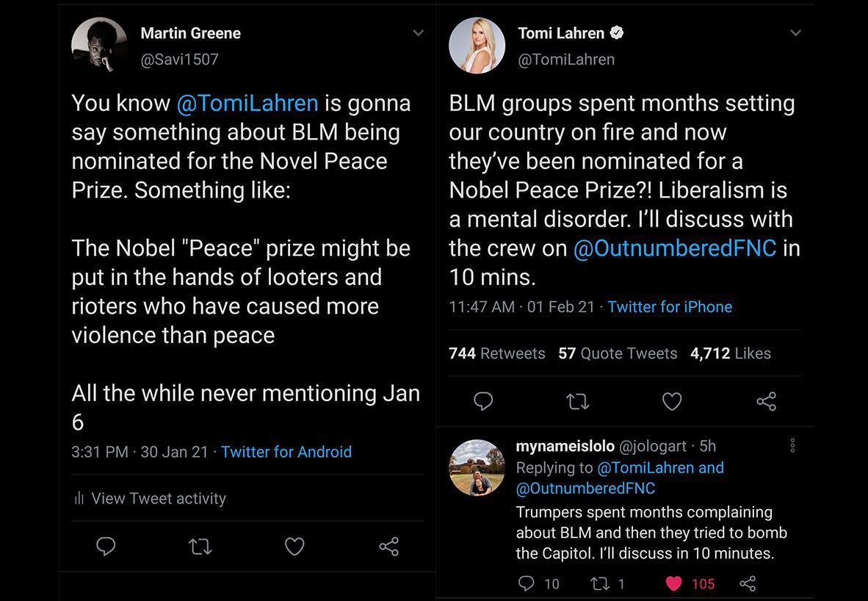868x601 pixels.
Task: Open the three-dot menu on mynameislolo's reply
Action: click(x=792, y=445)
